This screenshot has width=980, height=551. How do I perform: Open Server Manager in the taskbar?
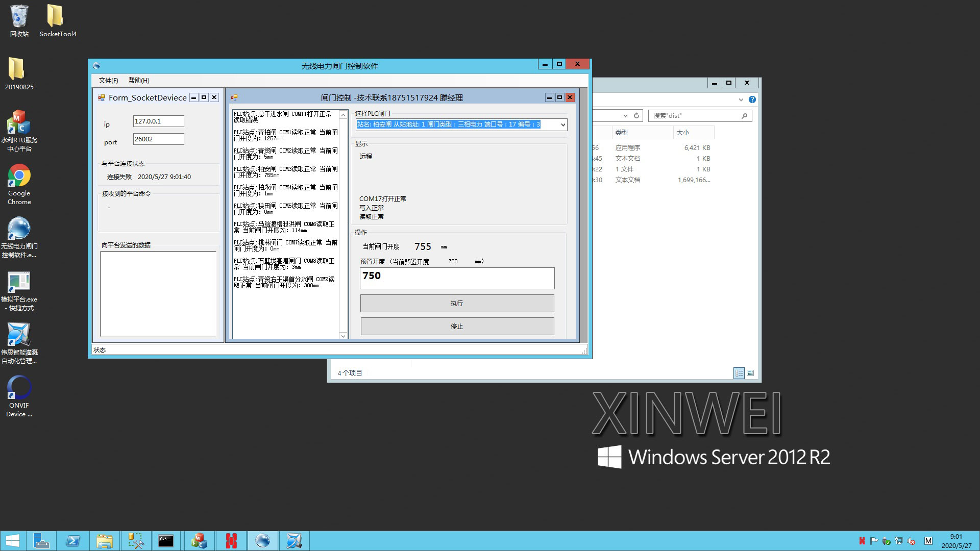pos(40,541)
